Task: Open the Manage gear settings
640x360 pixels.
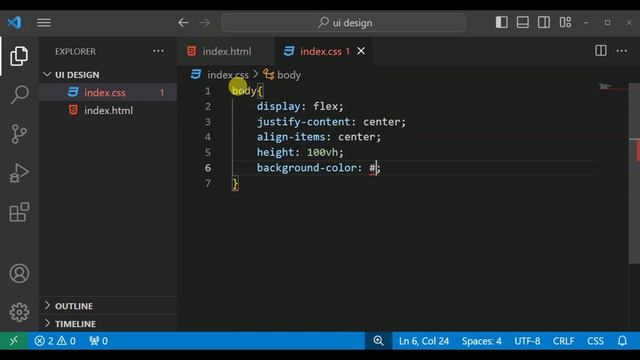Action: [x=19, y=312]
